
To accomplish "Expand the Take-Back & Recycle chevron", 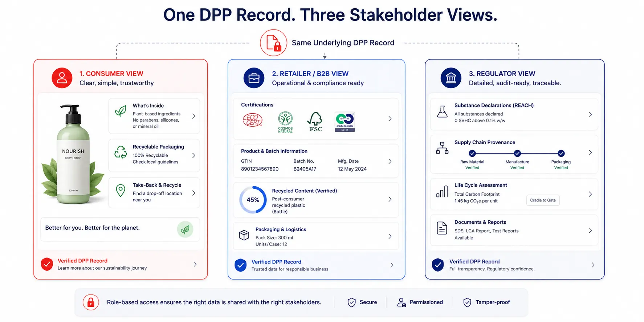I will [194, 193].
